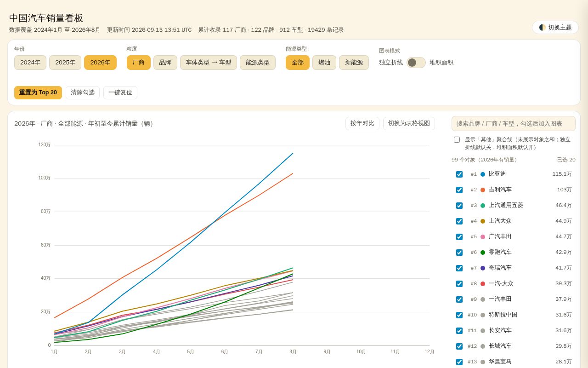
Task: Click 堆积面积 mode label
Action: [441, 63]
